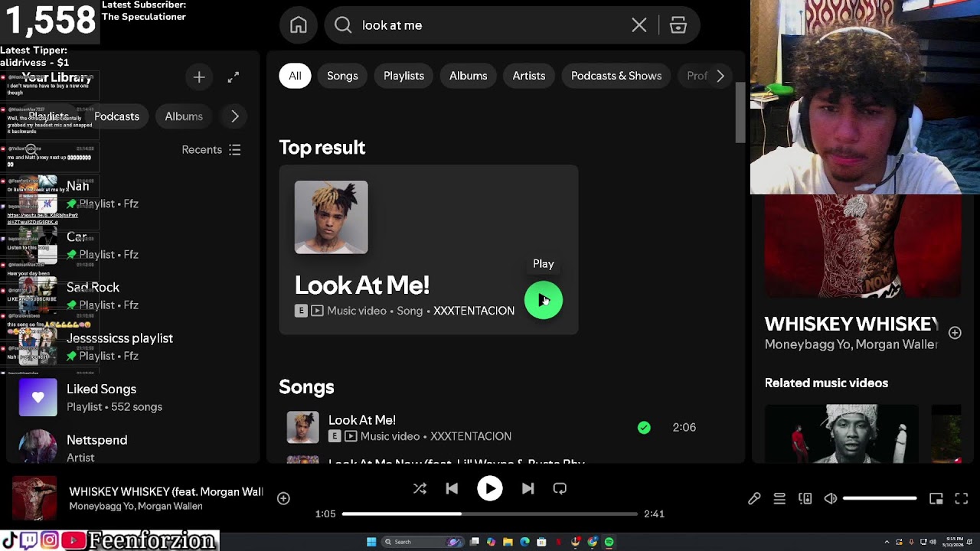Toggle the green saved checkmark on Look At Me!
Screen dimensions: 980x551
pos(644,428)
